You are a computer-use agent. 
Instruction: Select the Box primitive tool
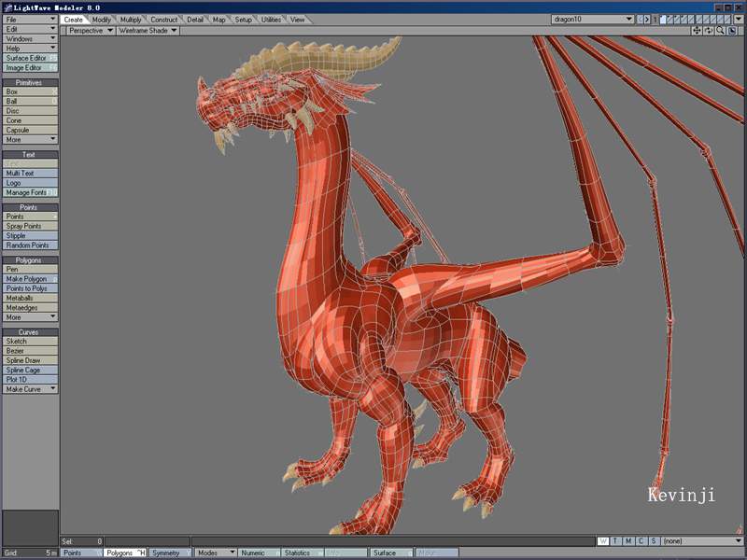pyautogui.click(x=31, y=91)
